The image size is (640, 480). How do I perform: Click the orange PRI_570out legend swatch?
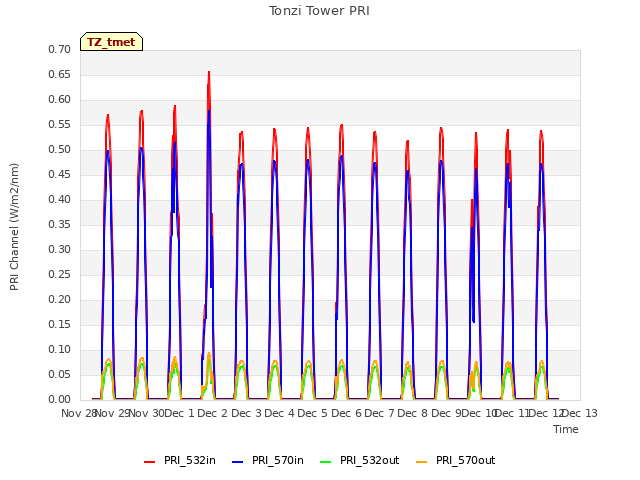[x=422, y=461]
